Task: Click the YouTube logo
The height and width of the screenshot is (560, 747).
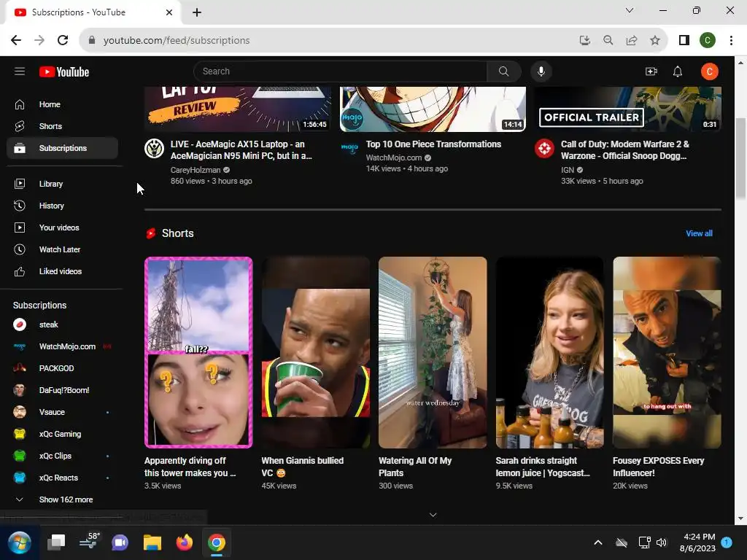Action: (x=64, y=72)
